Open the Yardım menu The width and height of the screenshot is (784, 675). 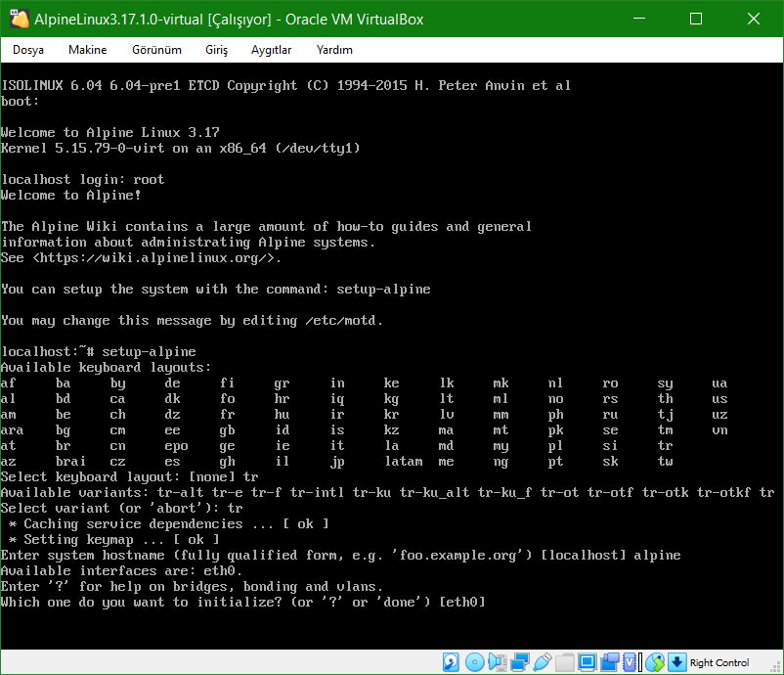pos(334,50)
